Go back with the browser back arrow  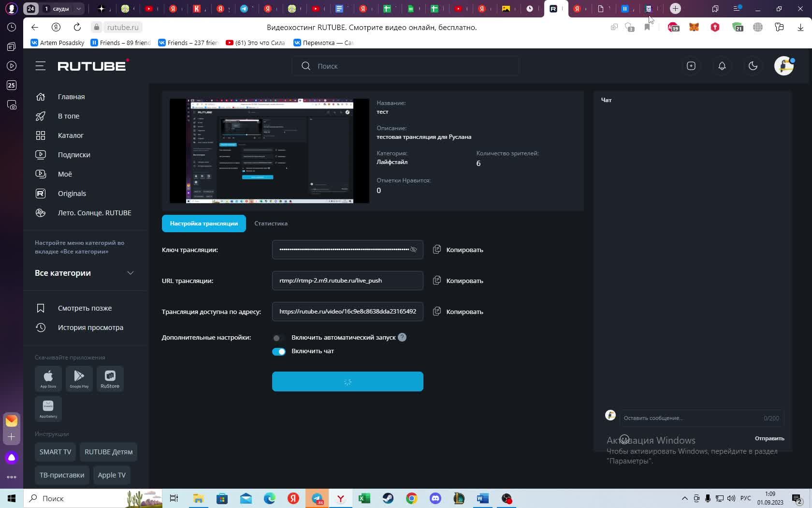click(x=34, y=28)
